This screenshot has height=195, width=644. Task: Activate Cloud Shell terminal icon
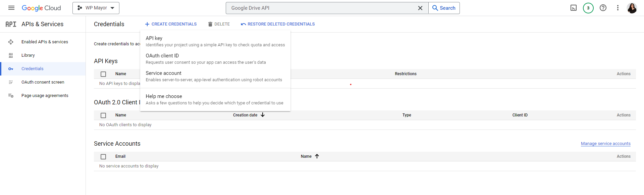pyautogui.click(x=574, y=8)
